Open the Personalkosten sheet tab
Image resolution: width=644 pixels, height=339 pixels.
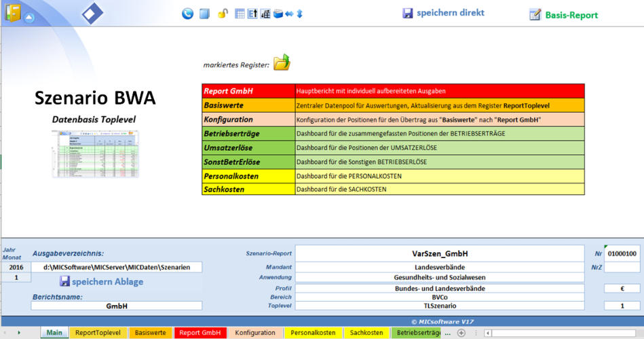click(x=313, y=333)
